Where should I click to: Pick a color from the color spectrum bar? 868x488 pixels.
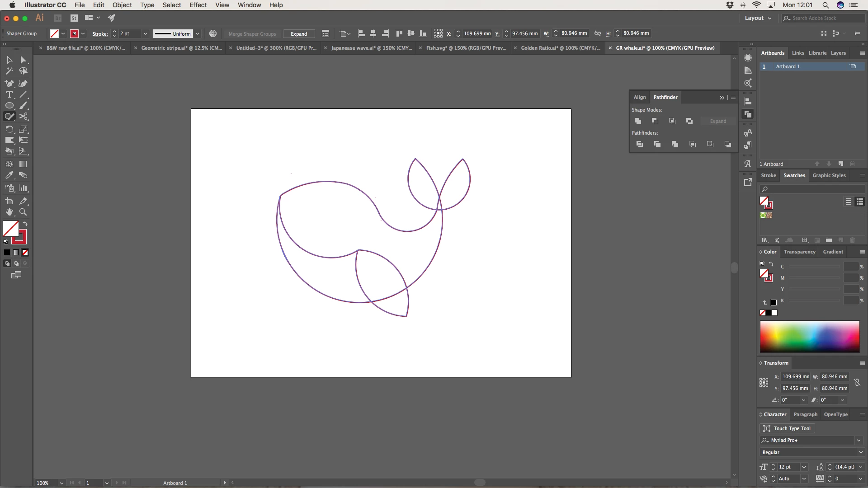809,337
